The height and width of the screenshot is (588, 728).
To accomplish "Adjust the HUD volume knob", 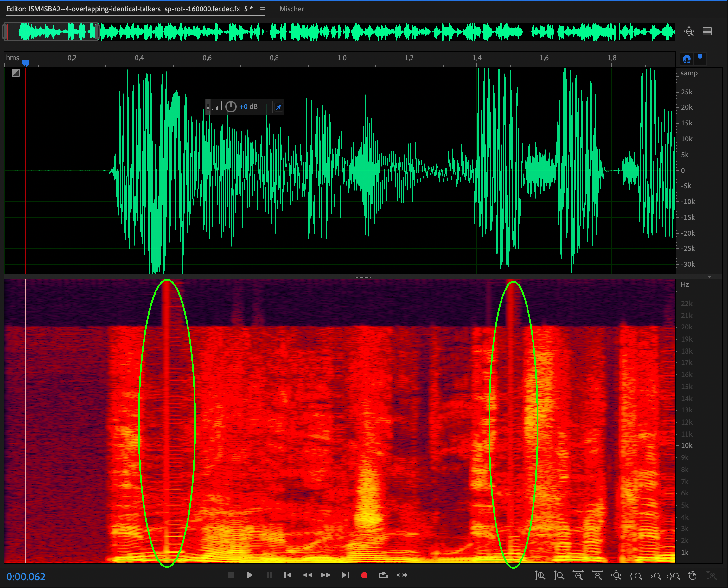I will 231,107.
